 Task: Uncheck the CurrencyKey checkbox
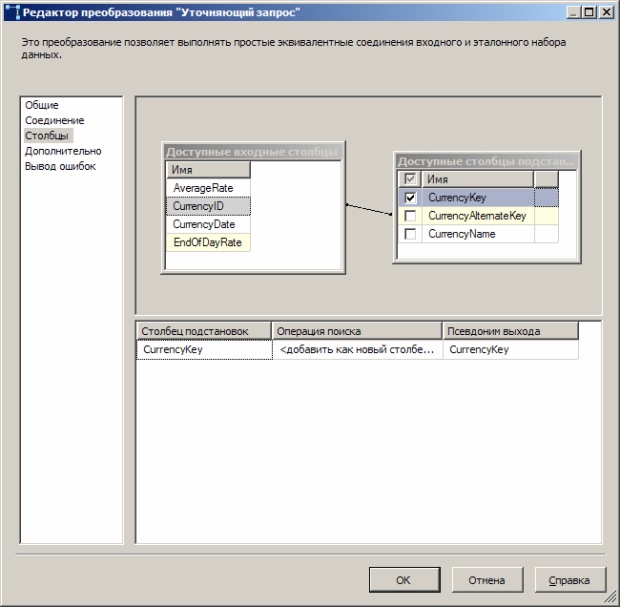(x=410, y=198)
